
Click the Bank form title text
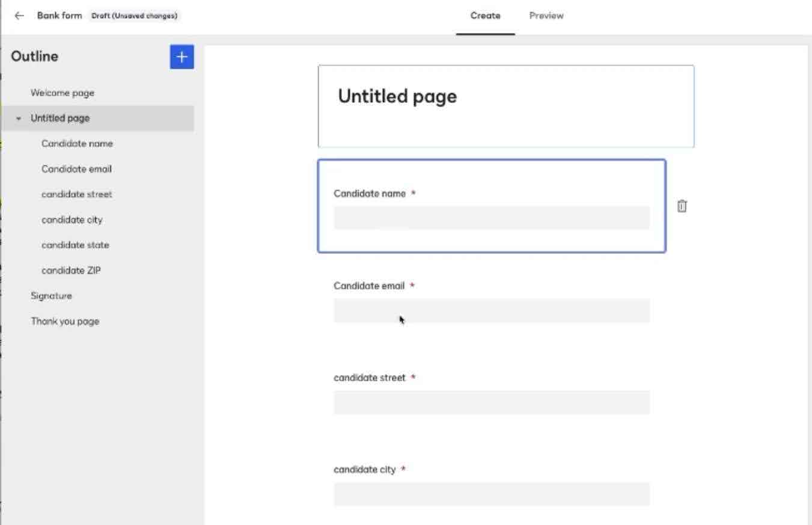60,15
